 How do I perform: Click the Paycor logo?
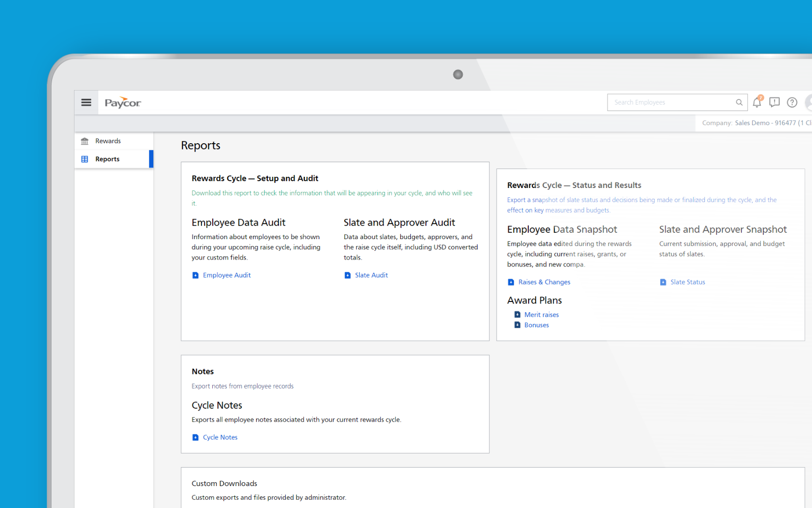[x=123, y=103]
